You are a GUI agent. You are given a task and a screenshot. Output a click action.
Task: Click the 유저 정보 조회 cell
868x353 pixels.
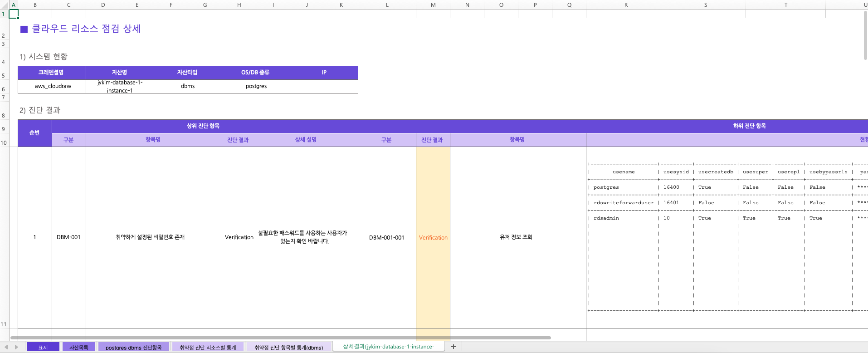[516, 237]
